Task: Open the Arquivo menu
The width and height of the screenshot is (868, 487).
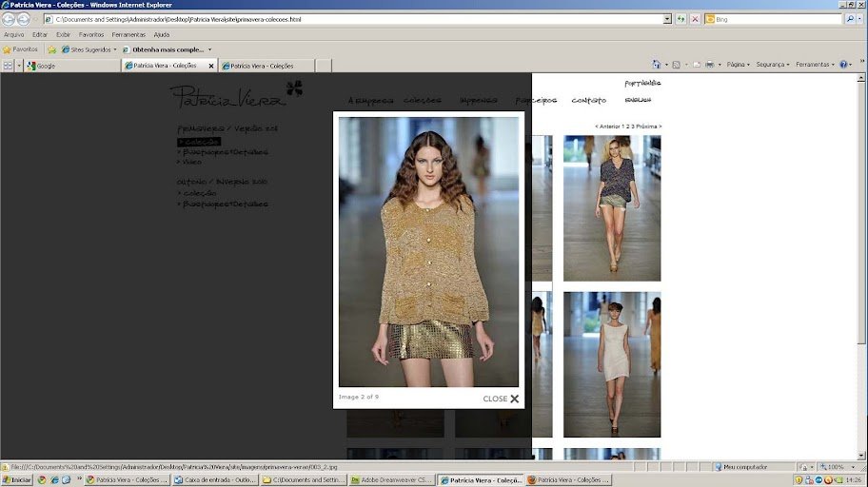Action: [14, 34]
